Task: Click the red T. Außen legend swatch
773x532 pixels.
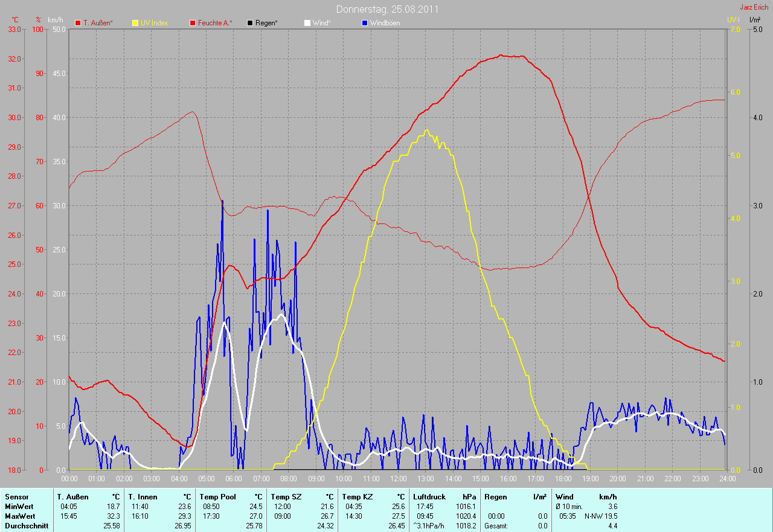Action: point(78,23)
